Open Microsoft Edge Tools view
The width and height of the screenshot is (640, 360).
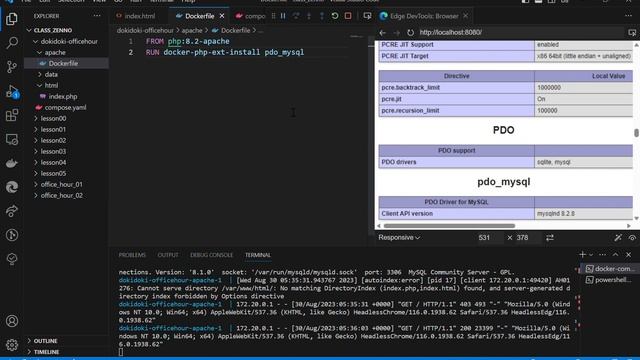(x=12, y=187)
